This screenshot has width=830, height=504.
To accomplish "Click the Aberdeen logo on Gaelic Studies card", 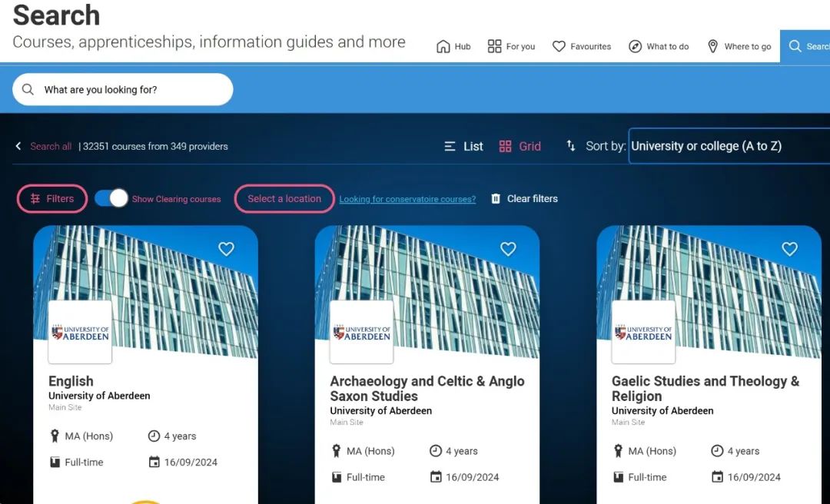I will click(643, 333).
